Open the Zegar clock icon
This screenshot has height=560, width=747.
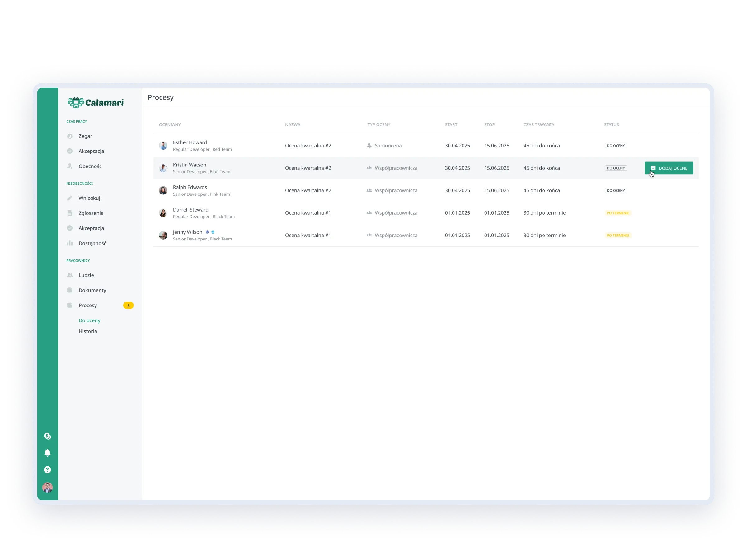[x=70, y=136]
